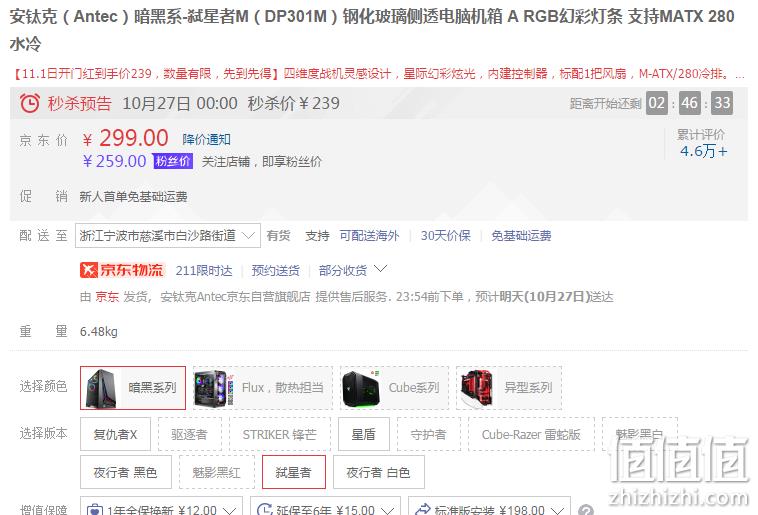Open the delivery address dropdown 浙江宁波市慈溪市
The height and width of the screenshot is (515, 758).
point(168,235)
